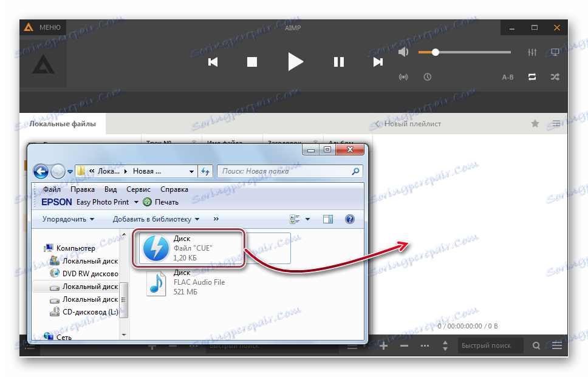The height and width of the screenshot is (377, 588).
Task: Open the AIMP MENU button
Action: tap(43, 27)
